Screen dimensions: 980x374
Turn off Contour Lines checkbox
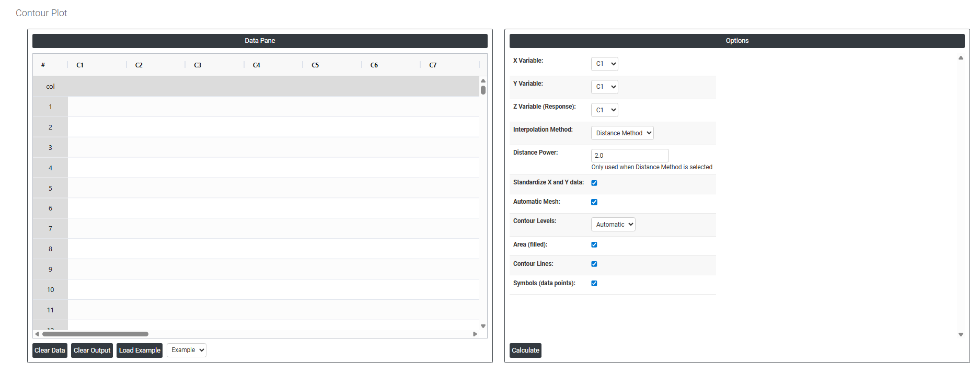click(594, 264)
